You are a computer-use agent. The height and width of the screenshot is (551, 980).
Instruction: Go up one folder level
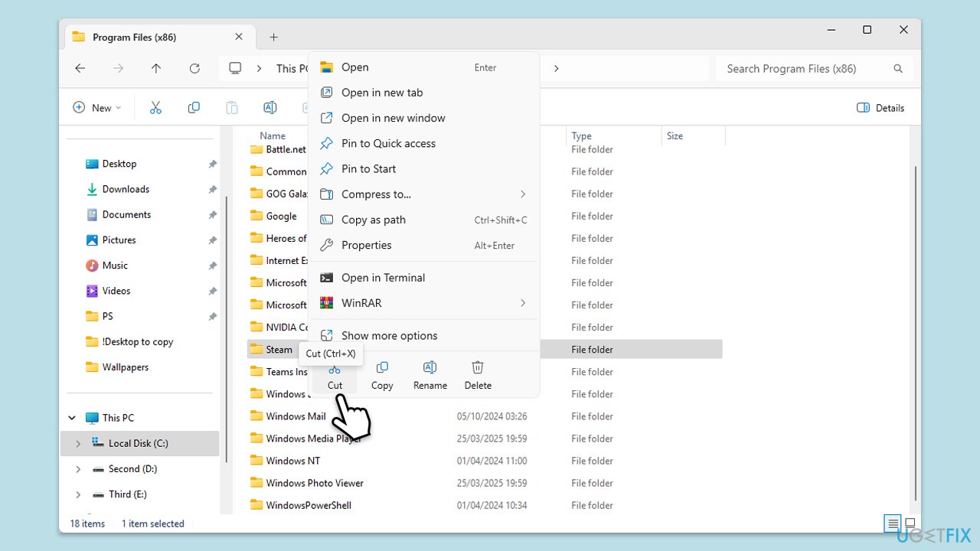[156, 69]
